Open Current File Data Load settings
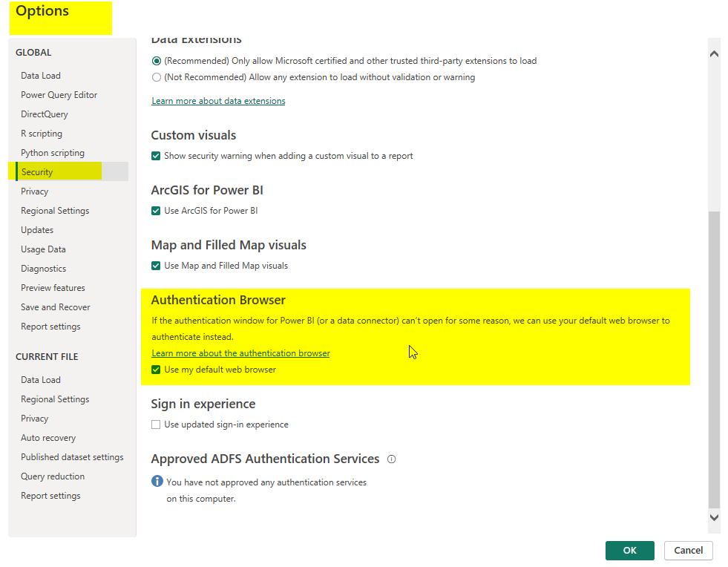Screen dimensions: 728x567 (x=41, y=380)
